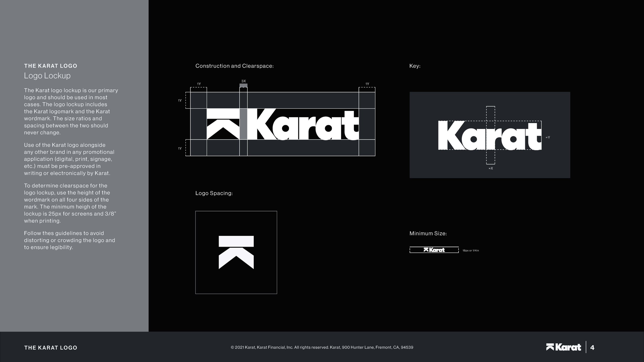The image size is (644, 362).
Task: Click the paragraph starting 'The Karat logo lockup is'
Action: click(71, 111)
